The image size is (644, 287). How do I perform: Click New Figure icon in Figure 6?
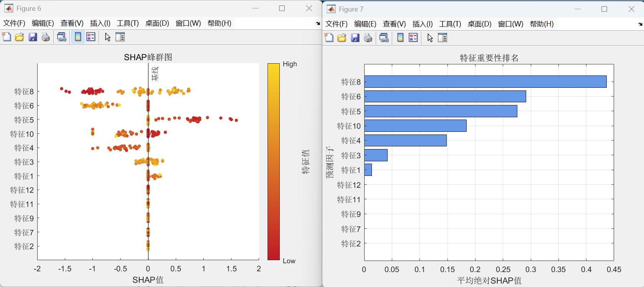[7, 37]
